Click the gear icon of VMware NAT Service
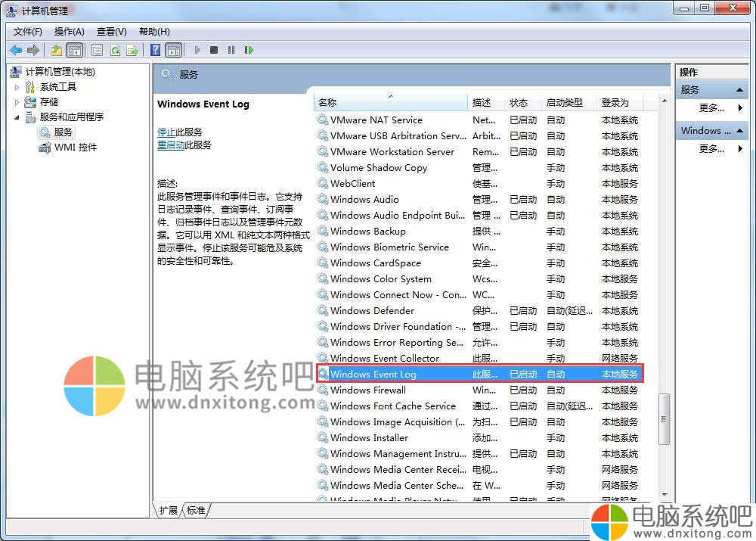Image resolution: width=756 pixels, height=541 pixels. pyautogui.click(x=323, y=120)
